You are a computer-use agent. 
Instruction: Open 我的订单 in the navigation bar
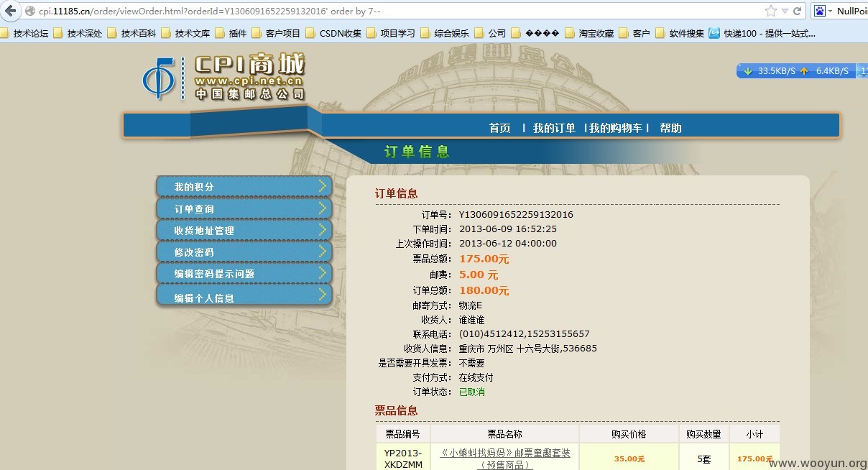(x=554, y=128)
